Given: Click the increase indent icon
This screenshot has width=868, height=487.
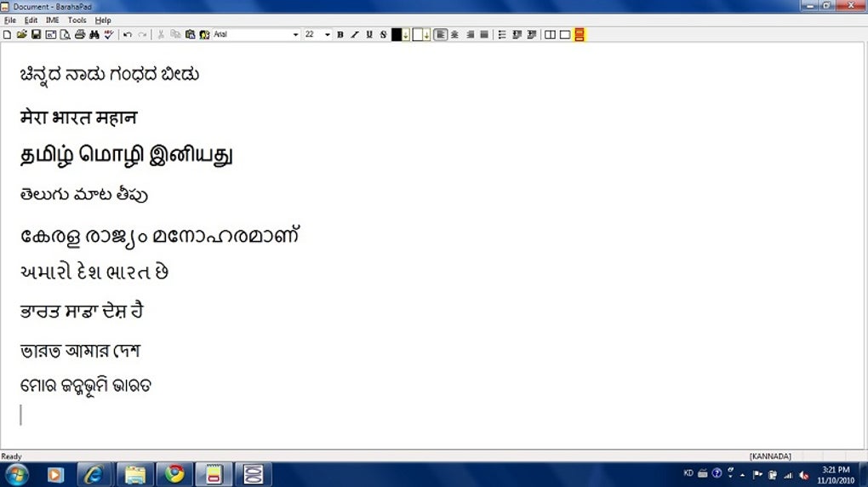Looking at the screenshot, I should 531,34.
